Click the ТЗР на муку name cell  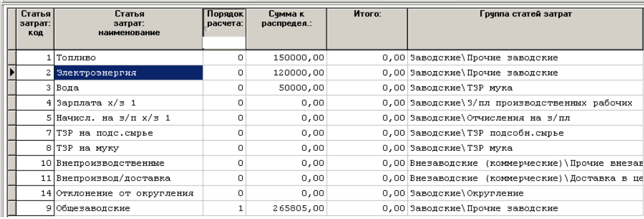pos(128,148)
